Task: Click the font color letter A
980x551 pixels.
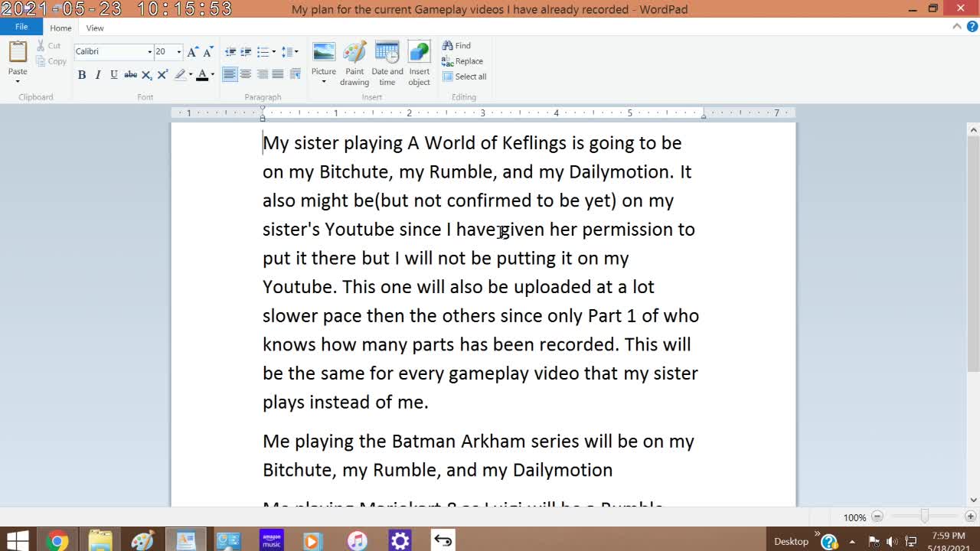Action: [202, 74]
